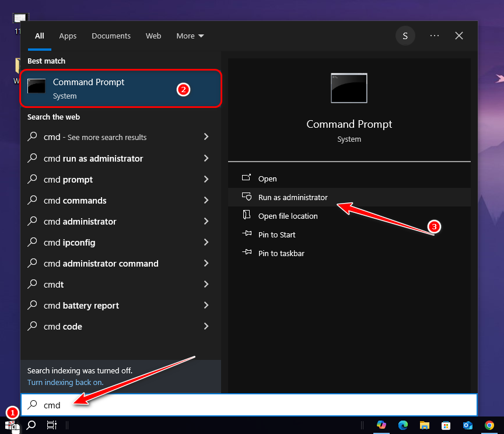The image size is (504, 434).
Task: Open Microsoft Store from the taskbar
Action: click(x=446, y=425)
